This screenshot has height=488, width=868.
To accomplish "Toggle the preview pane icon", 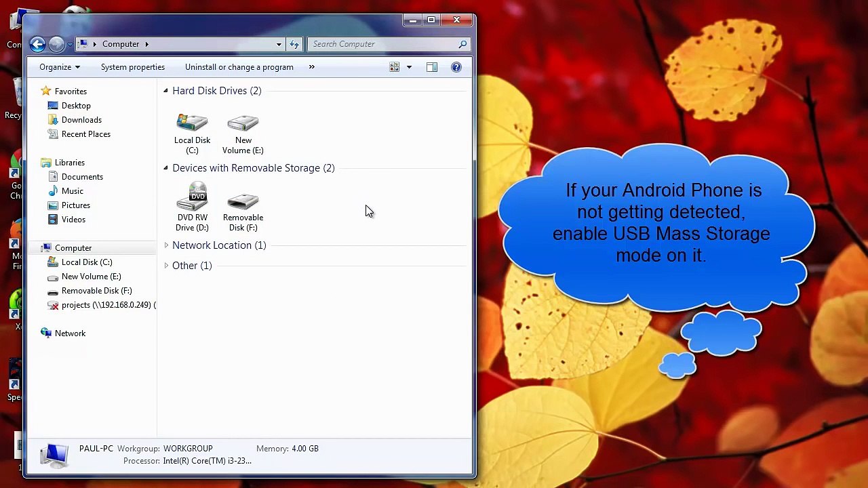I will coord(432,67).
